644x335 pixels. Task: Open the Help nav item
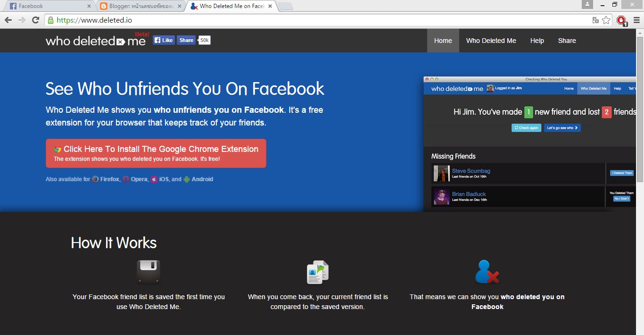click(537, 41)
